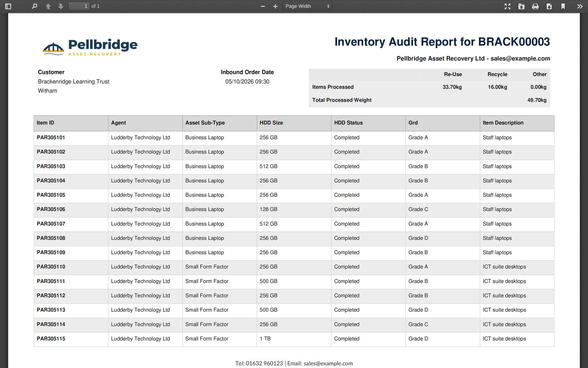Toggle the sidebar panel
Viewport: 588px width, 368px height.
pos(8,6)
